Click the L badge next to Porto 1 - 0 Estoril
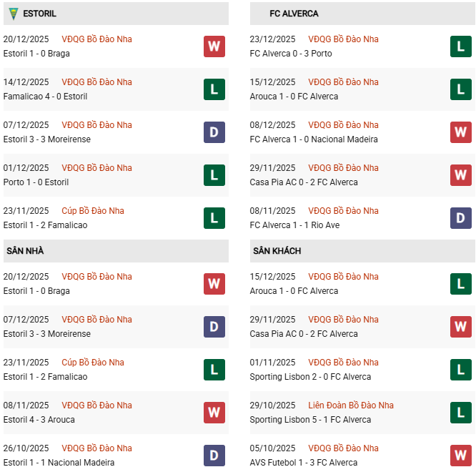Screen dimensions: 476x472 214,175
